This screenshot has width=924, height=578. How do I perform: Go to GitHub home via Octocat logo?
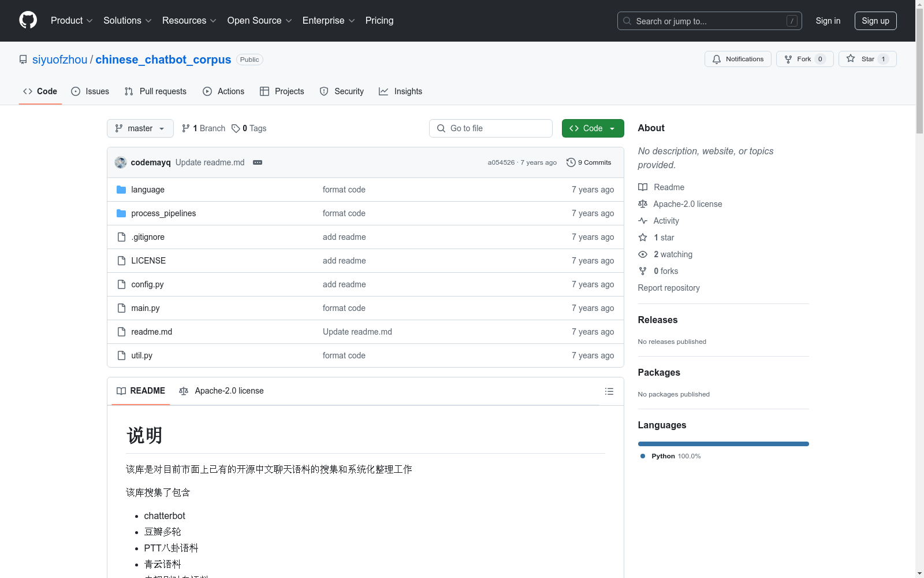(x=28, y=20)
